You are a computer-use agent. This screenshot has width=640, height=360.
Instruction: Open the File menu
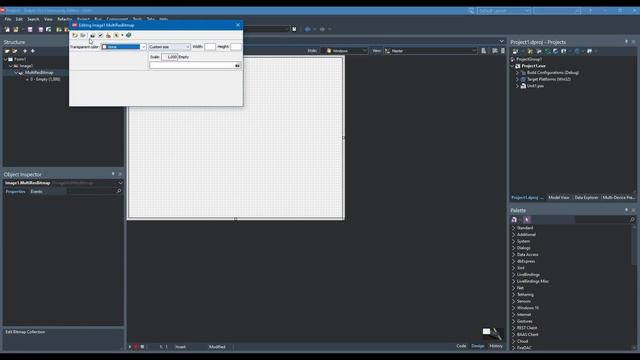[x=8, y=19]
